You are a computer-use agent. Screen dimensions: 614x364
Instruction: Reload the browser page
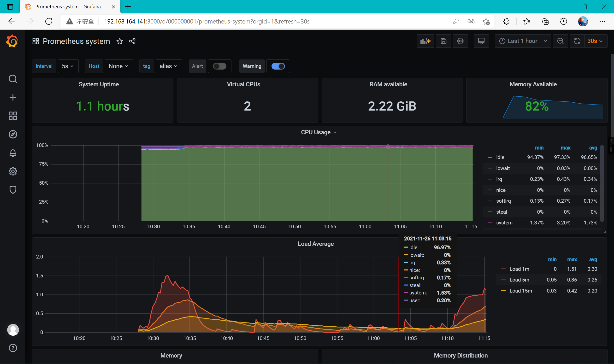click(x=49, y=21)
